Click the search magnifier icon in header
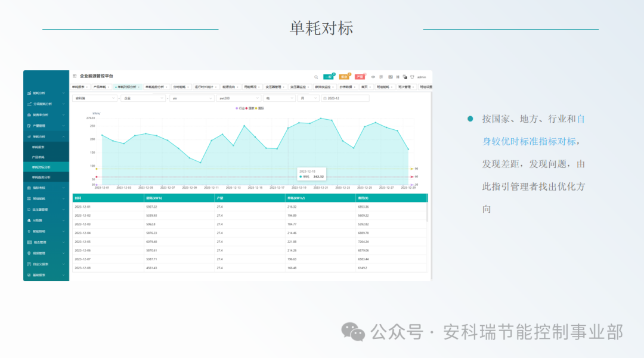This screenshot has height=358, width=644. tap(316, 77)
